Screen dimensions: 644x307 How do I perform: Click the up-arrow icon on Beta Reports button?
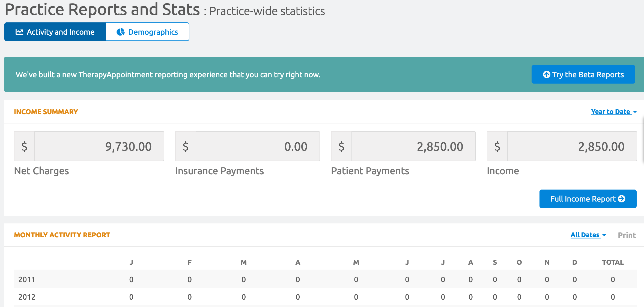tap(547, 74)
